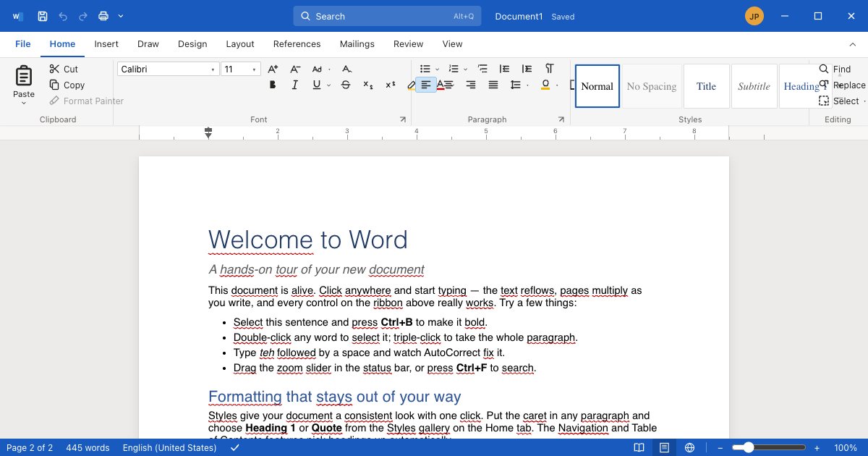
Task: Decrease font size with A- icon
Action: point(295,69)
